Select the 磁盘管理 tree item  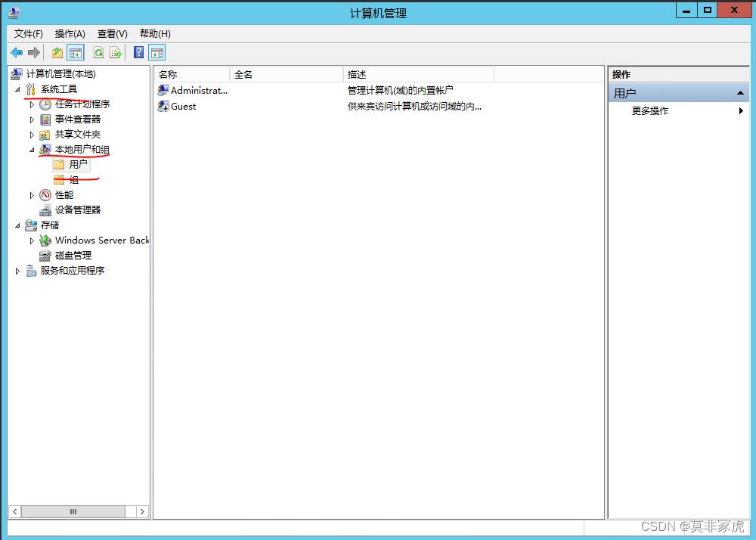pyautogui.click(x=73, y=255)
